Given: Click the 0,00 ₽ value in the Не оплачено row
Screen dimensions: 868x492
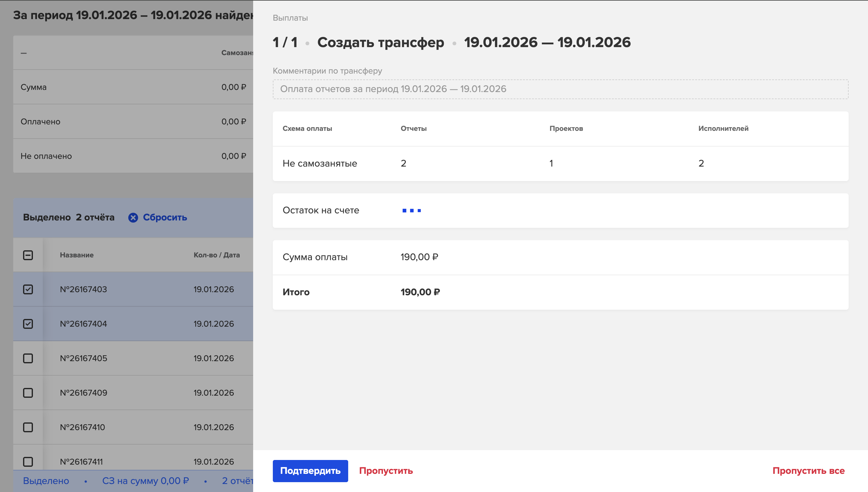Looking at the screenshot, I should 233,156.
